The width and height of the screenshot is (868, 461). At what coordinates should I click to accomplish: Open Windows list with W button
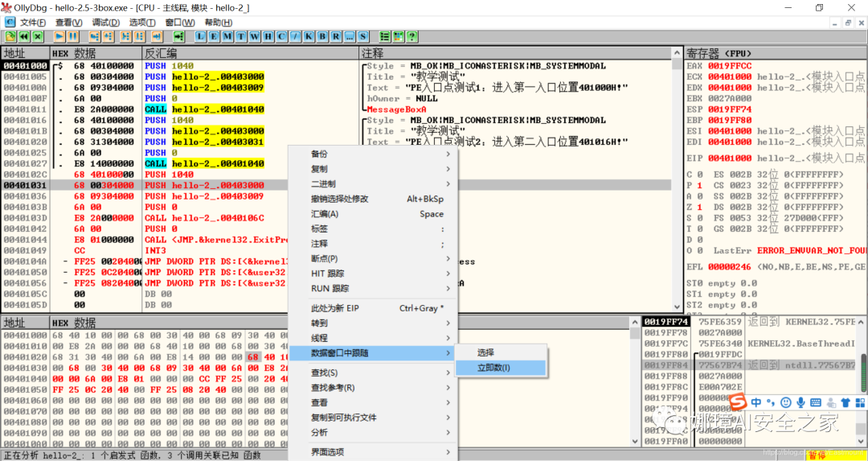[255, 36]
